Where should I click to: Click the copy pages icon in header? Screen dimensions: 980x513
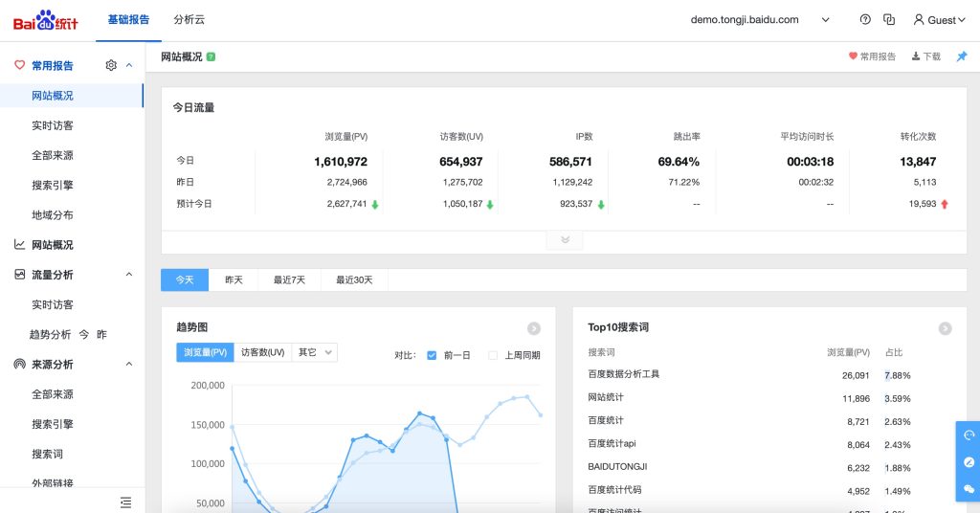pyautogui.click(x=889, y=19)
